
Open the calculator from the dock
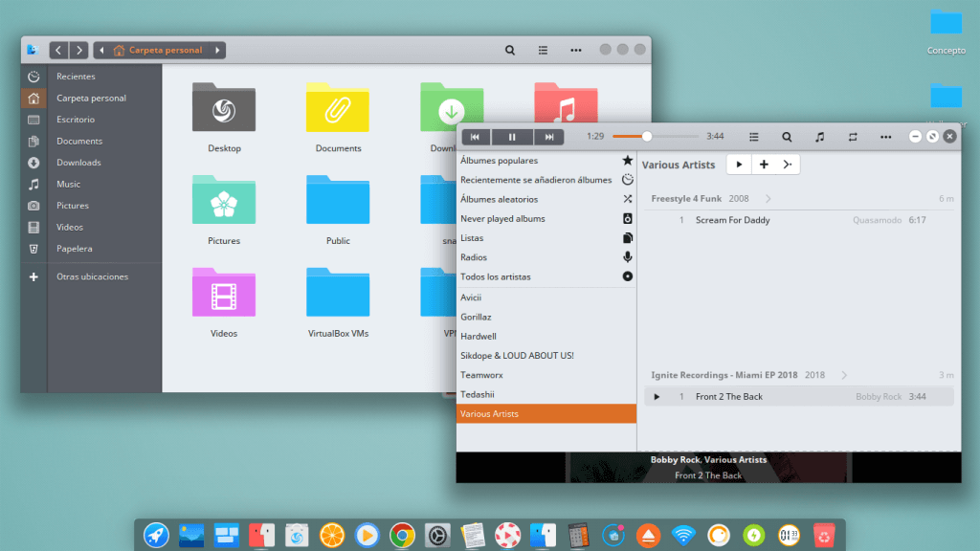(x=578, y=536)
